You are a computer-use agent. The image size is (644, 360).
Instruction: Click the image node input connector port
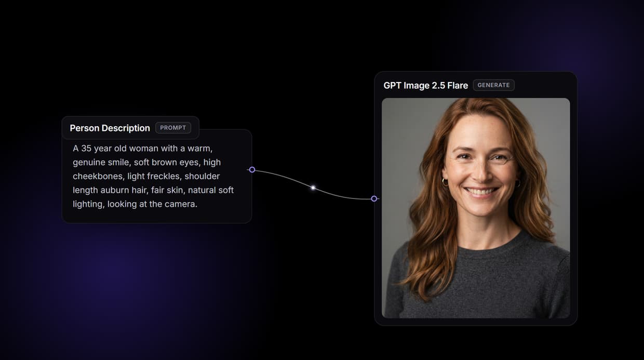(374, 198)
